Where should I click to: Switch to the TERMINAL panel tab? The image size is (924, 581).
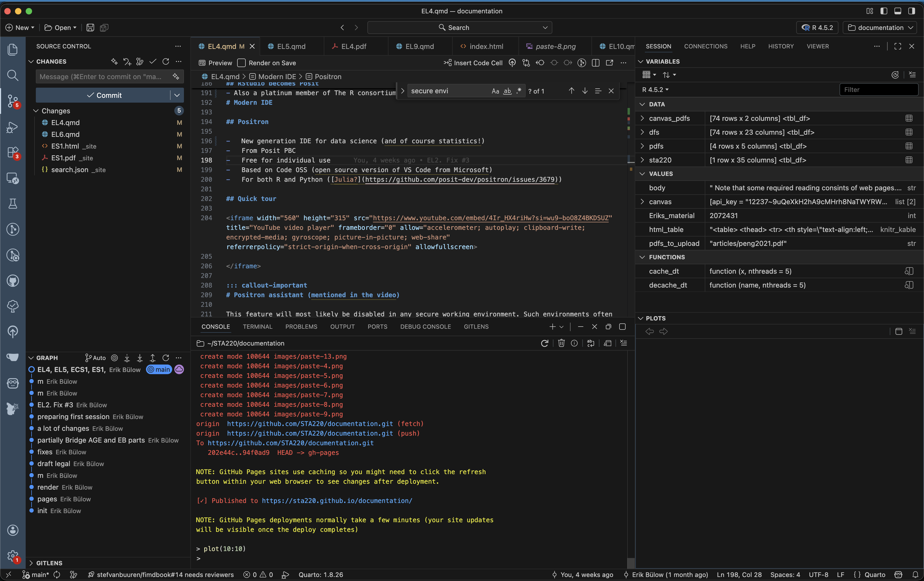tap(257, 327)
